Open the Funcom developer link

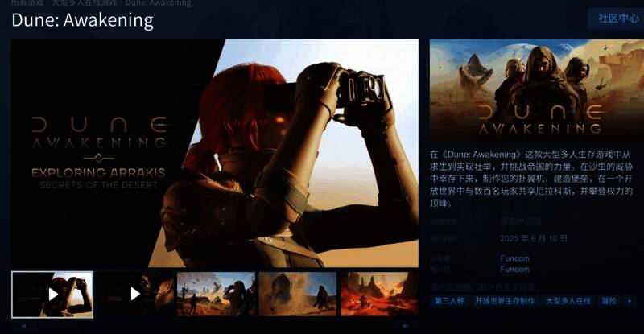click(514, 258)
